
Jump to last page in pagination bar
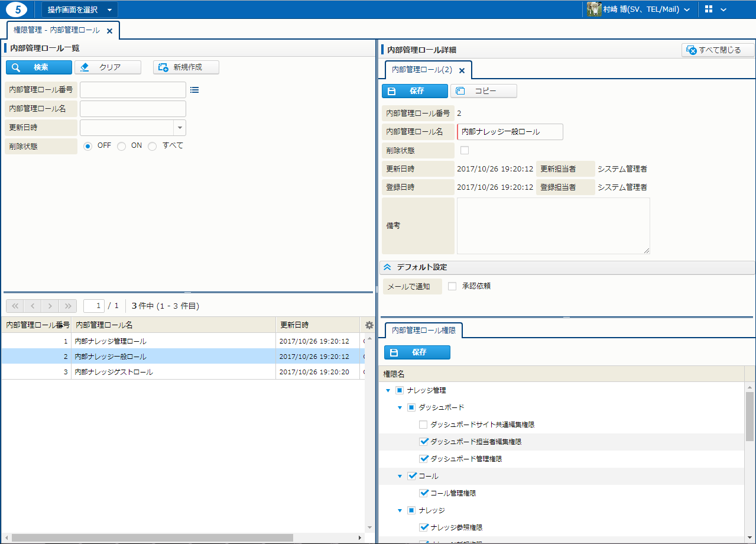click(68, 306)
